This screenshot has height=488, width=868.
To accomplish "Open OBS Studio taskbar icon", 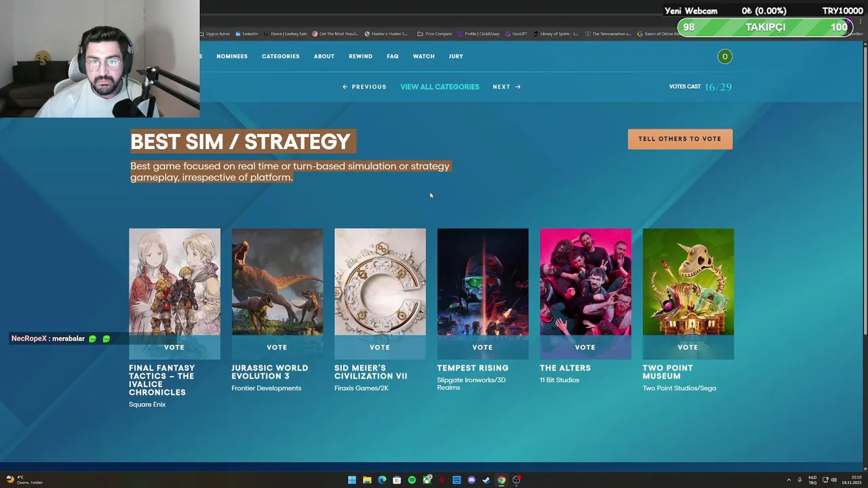I will [x=516, y=480].
